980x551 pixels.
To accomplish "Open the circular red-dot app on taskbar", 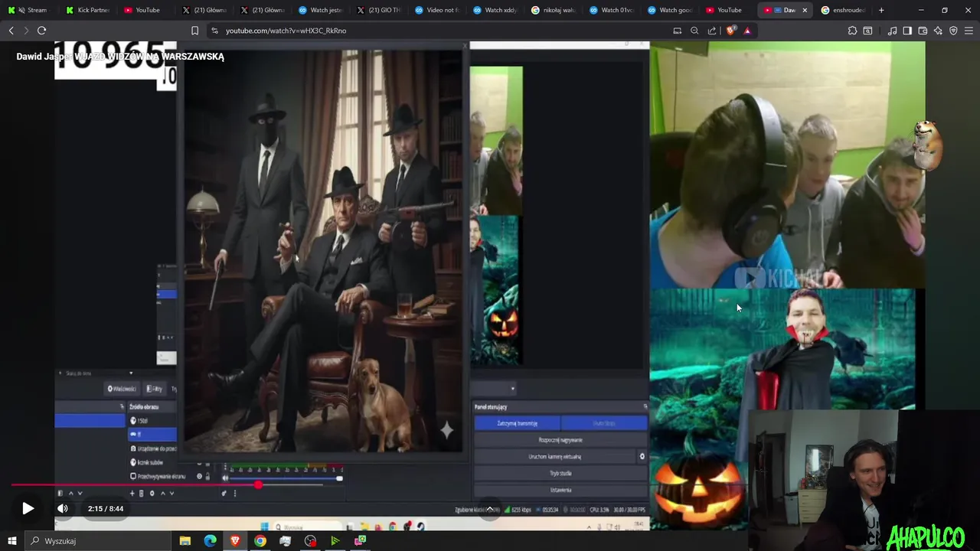I will [310, 541].
